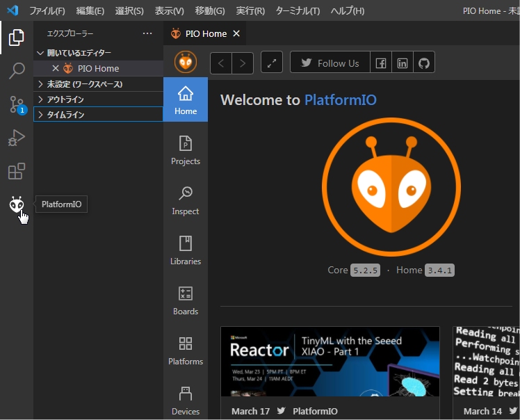Open ファイル(F) menu
The height and width of the screenshot is (420, 520).
click(47, 10)
